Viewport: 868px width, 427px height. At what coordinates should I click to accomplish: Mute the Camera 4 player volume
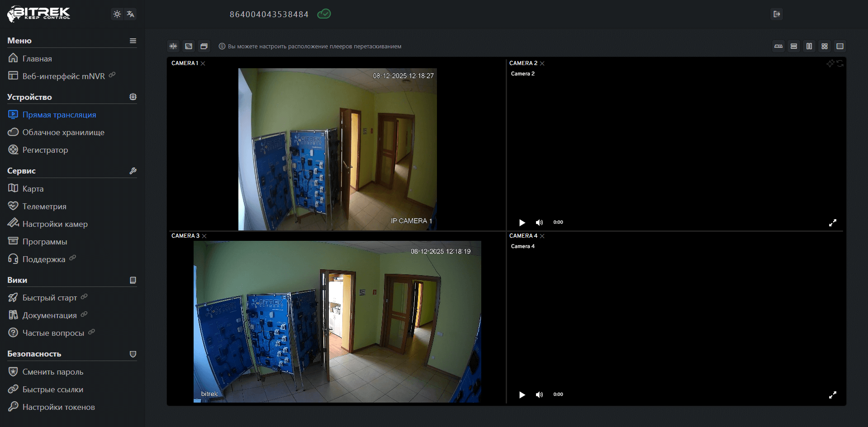pyautogui.click(x=539, y=394)
